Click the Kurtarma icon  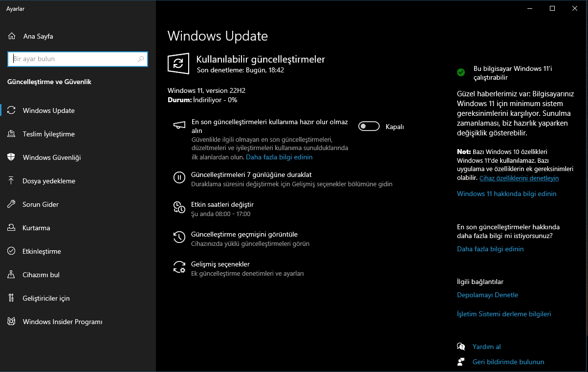tap(12, 228)
